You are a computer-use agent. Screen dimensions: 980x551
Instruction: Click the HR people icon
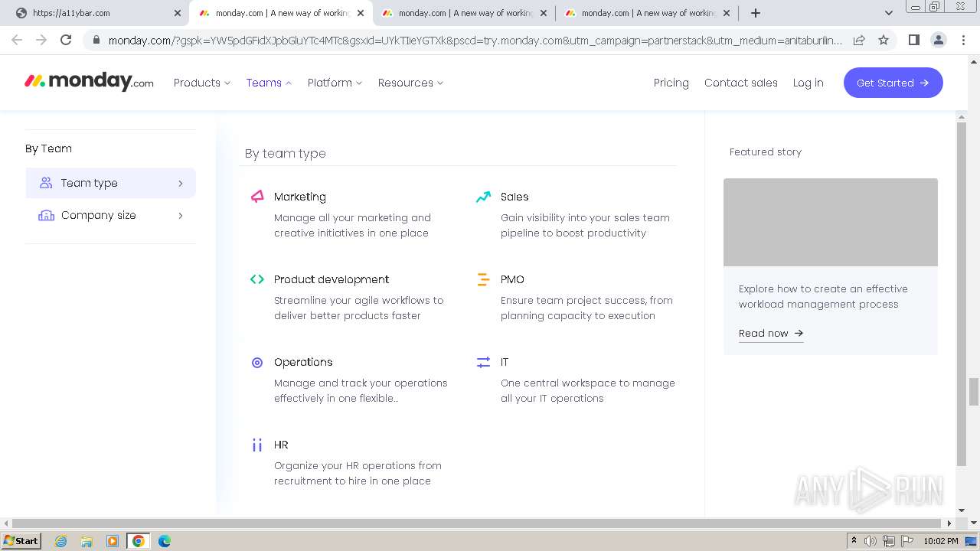257,445
